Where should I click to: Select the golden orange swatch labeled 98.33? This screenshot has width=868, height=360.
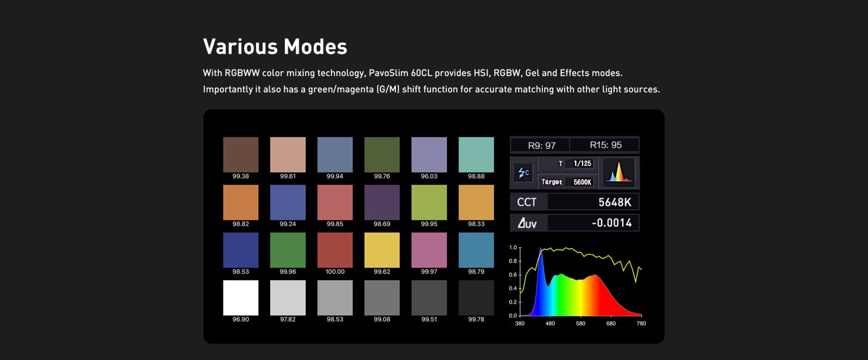476,203
